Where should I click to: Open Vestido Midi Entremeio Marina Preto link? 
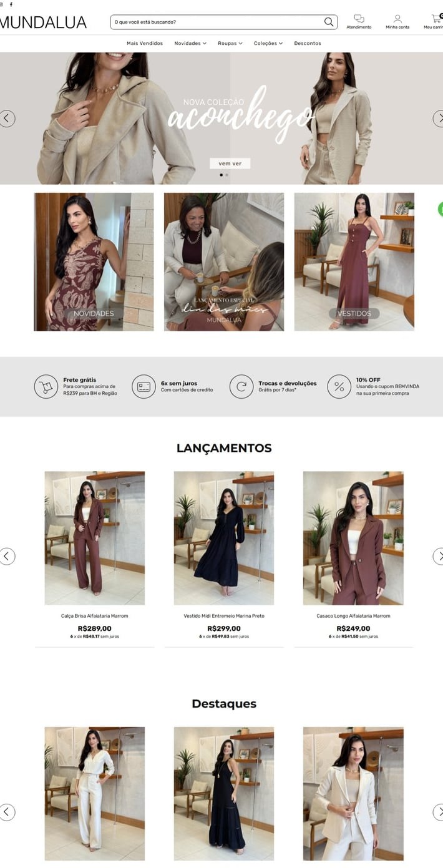click(224, 616)
